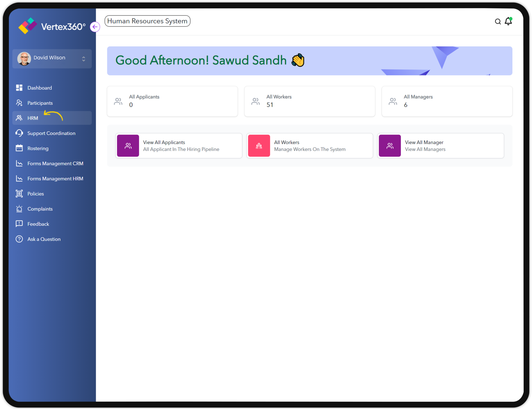Click the HRM sidebar icon
This screenshot has height=409, width=532.
pos(19,118)
